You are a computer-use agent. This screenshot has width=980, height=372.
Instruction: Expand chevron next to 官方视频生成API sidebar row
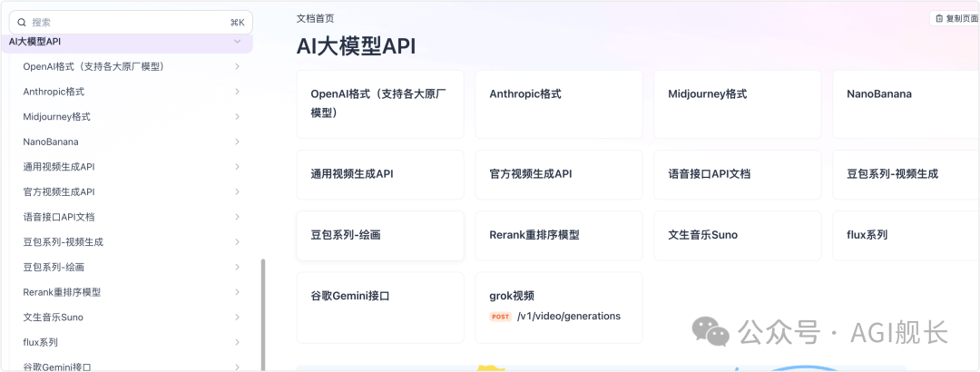pyautogui.click(x=238, y=191)
